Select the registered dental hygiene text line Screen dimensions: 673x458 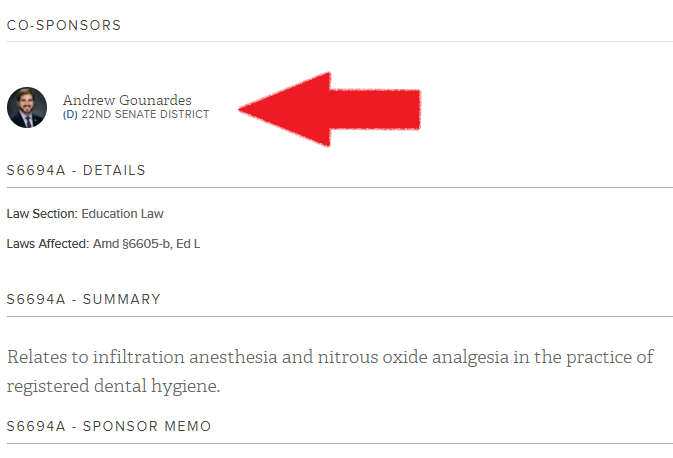pos(113,386)
